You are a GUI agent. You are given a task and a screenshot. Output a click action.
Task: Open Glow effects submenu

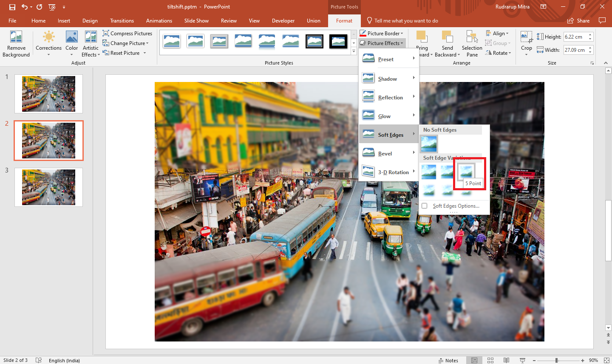pos(389,116)
